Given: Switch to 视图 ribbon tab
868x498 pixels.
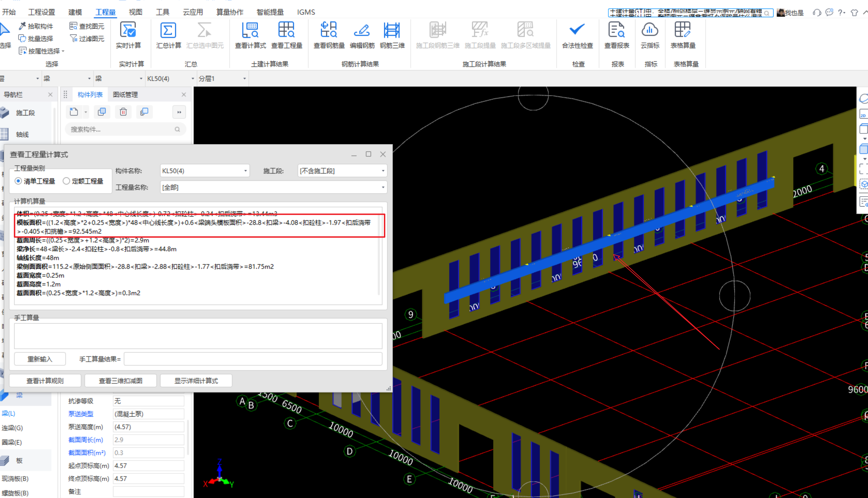Looking at the screenshot, I should point(136,12).
